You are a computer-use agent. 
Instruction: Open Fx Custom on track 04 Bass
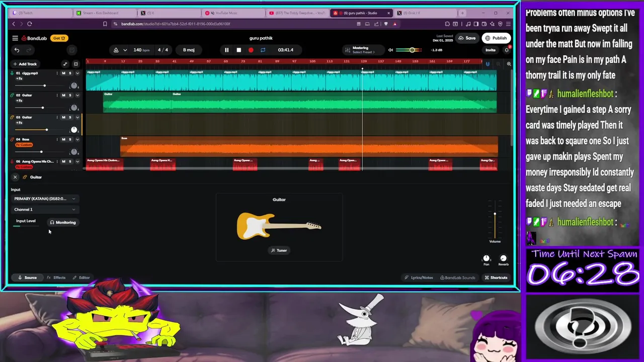(x=24, y=145)
